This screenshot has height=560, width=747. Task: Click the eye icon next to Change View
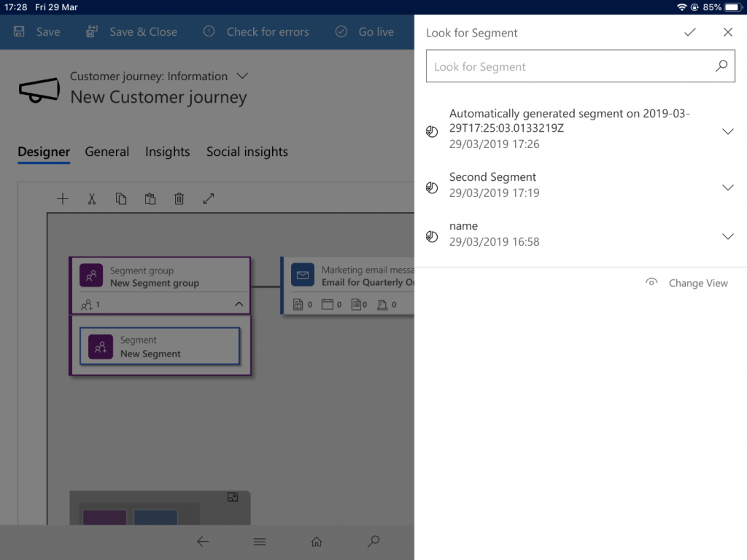651,282
